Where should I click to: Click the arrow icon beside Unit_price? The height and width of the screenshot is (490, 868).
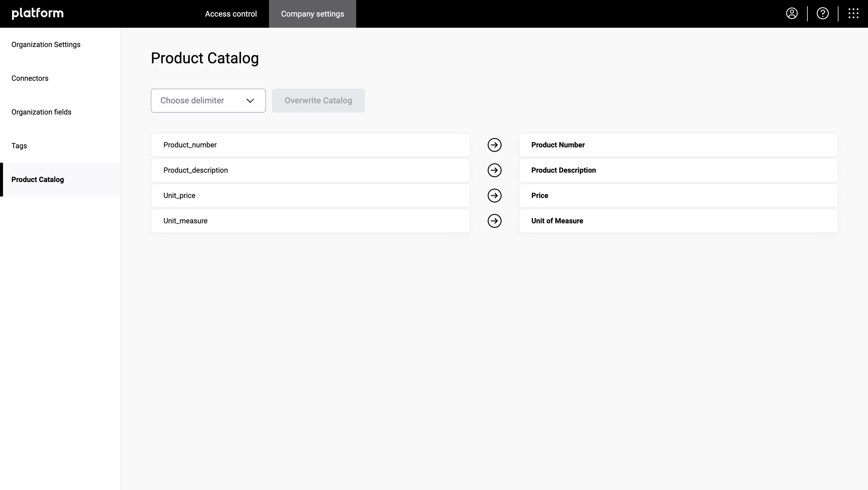tap(494, 195)
